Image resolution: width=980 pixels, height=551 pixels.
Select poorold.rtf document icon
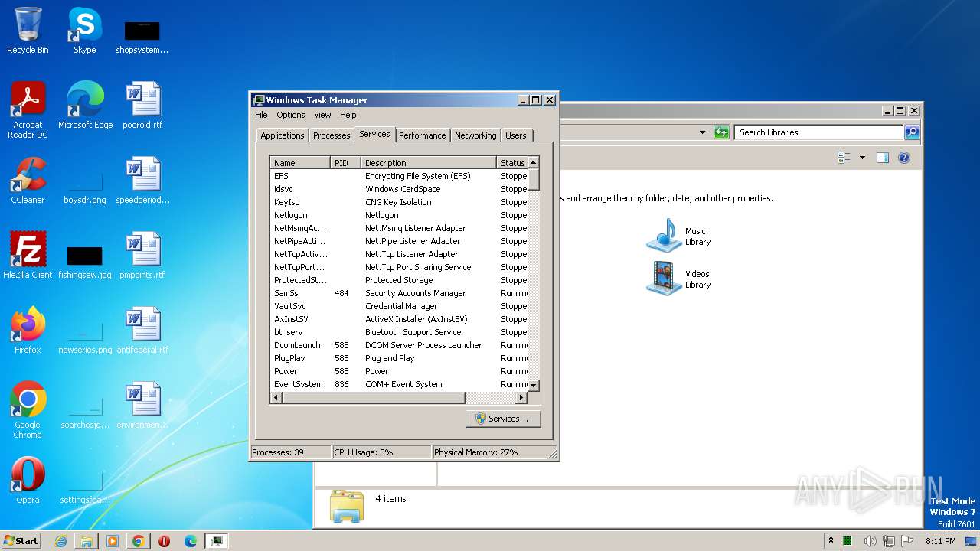click(x=142, y=106)
